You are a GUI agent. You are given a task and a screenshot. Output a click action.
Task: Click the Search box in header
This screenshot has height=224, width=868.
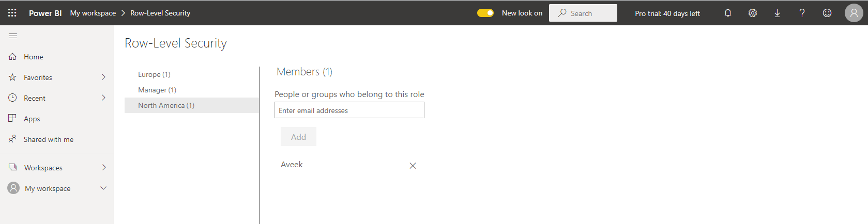[583, 13]
